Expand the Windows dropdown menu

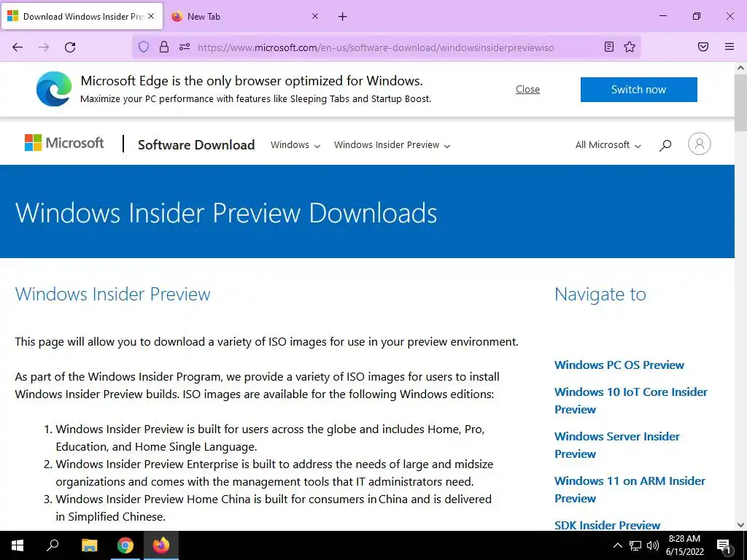click(295, 145)
